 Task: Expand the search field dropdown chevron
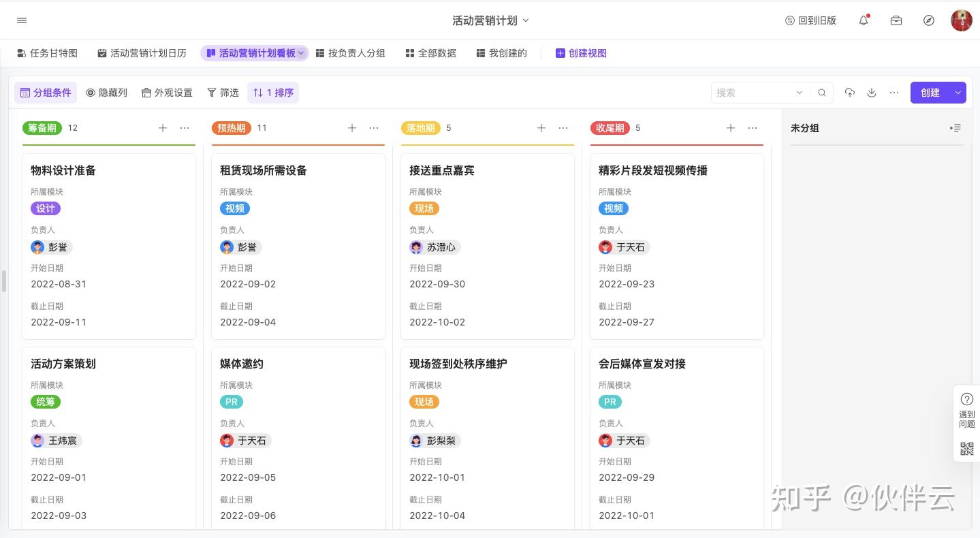point(800,93)
